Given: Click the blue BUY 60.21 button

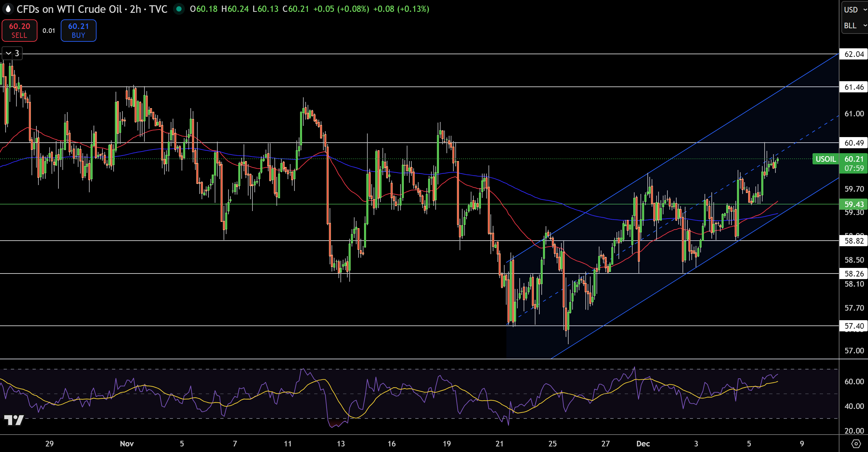Looking at the screenshot, I should (78, 30).
